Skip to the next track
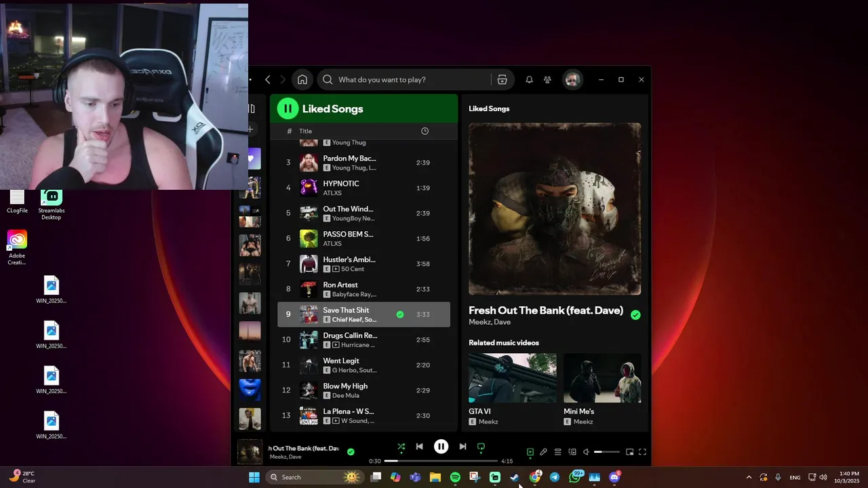The width and height of the screenshot is (868, 488). tap(462, 447)
